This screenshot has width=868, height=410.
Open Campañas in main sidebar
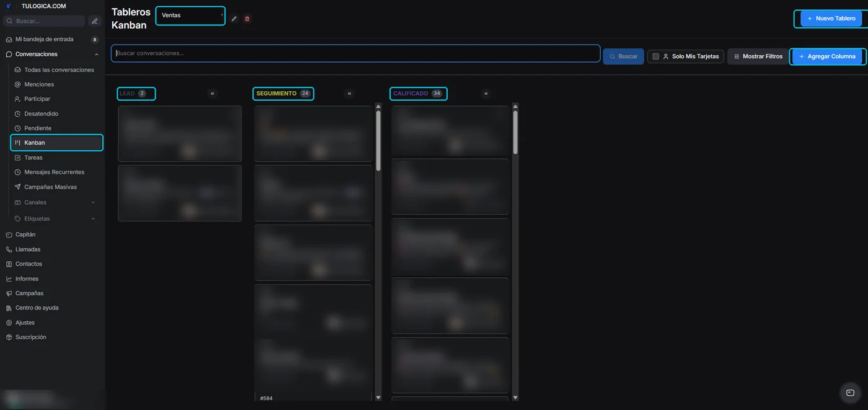click(29, 293)
